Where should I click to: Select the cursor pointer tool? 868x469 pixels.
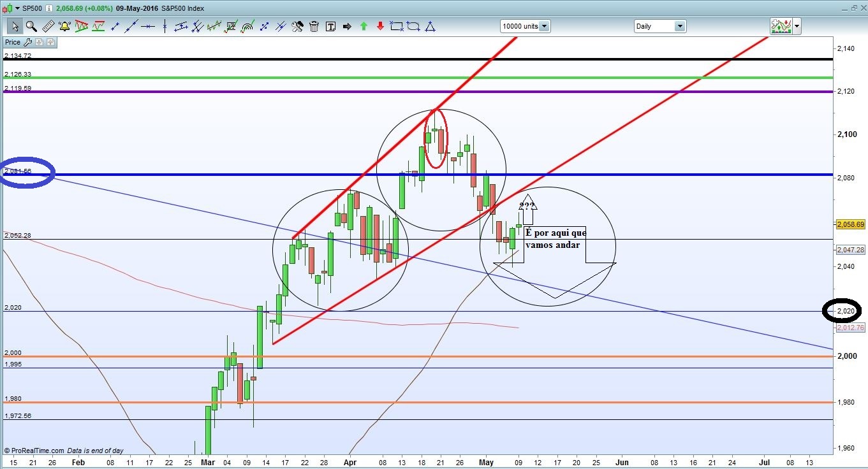coord(15,26)
